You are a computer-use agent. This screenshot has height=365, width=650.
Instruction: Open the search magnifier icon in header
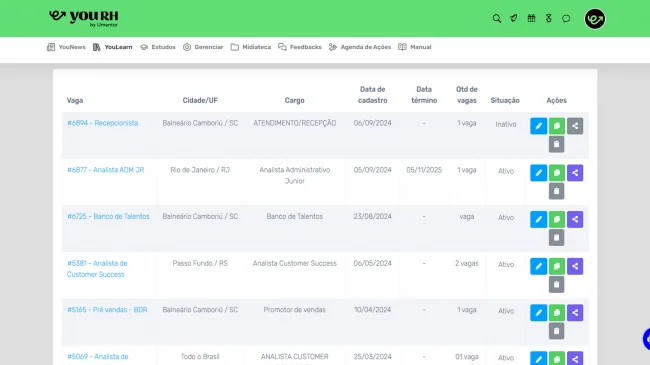coord(497,18)
